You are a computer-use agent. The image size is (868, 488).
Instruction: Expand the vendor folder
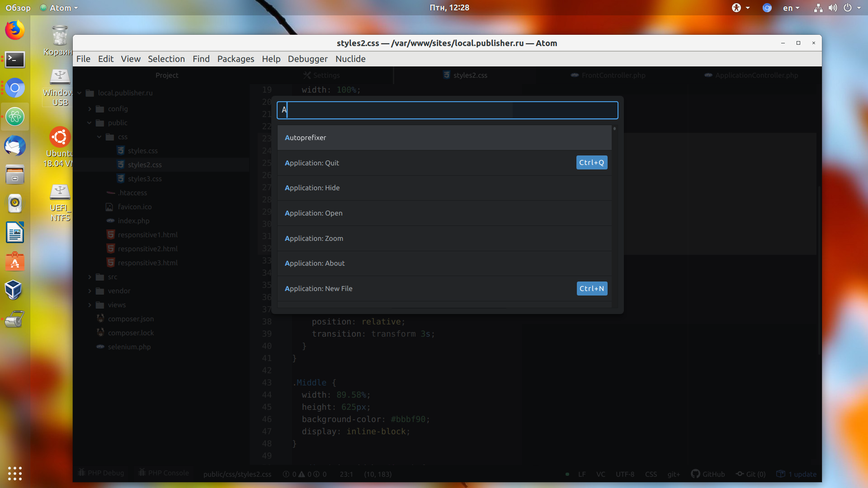(90, 291)
